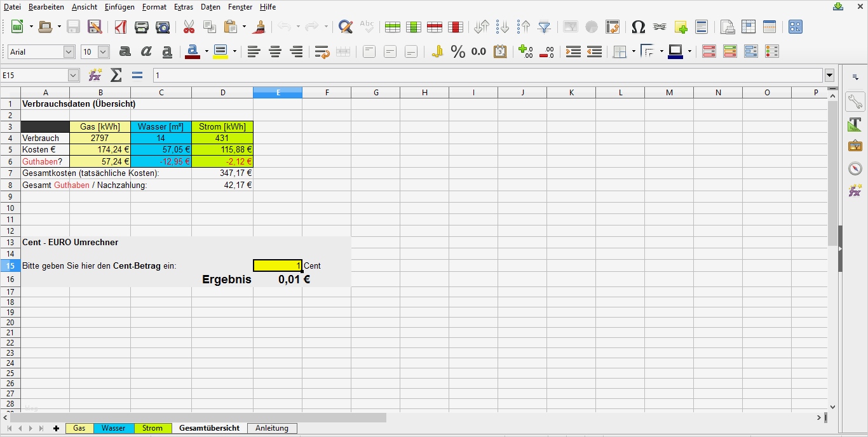Expand the formula bar
Image resolution: width=868 pixels, height=437 pixels.
point(829,76)
